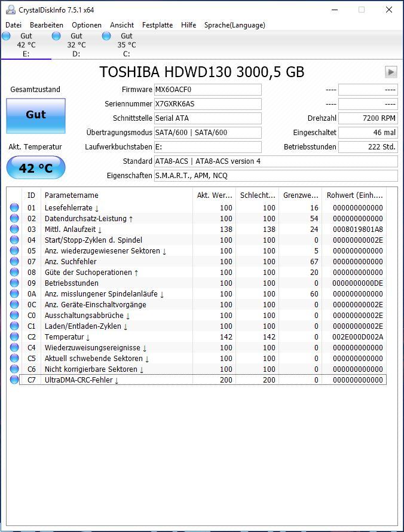This screenshot has width=404, height=532.
Task: Click the Eingeschaltet value 46 mal
Action: (368, 133)
